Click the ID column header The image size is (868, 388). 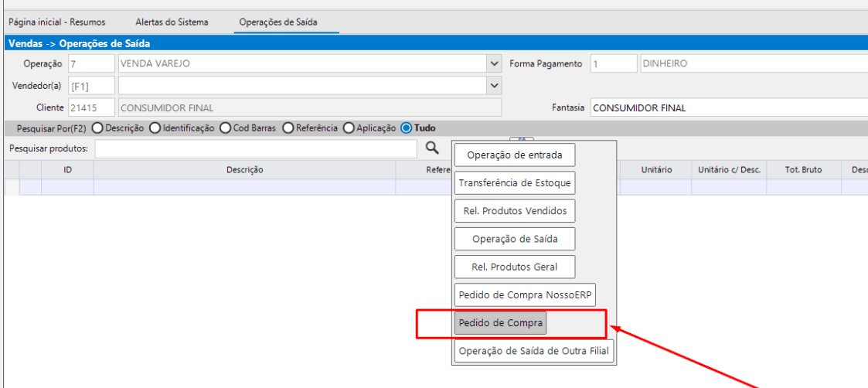pos(67,170)
